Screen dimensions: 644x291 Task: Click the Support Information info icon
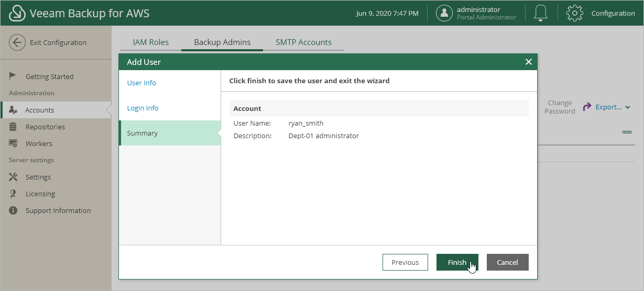point(14,210)
